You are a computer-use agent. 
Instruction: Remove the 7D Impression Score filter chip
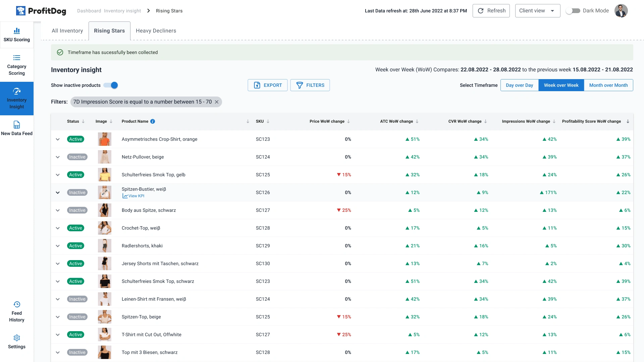(217, 102)
